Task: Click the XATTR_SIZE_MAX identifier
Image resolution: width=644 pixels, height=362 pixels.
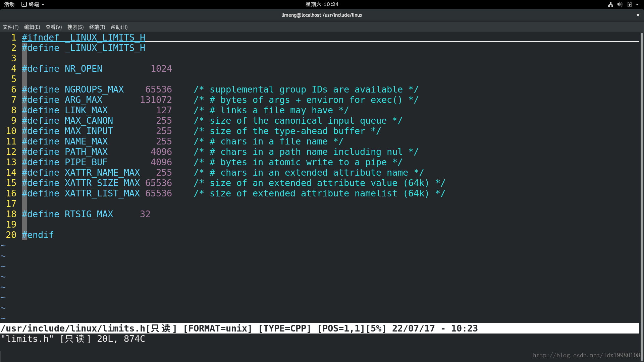Action: (102, 183)
